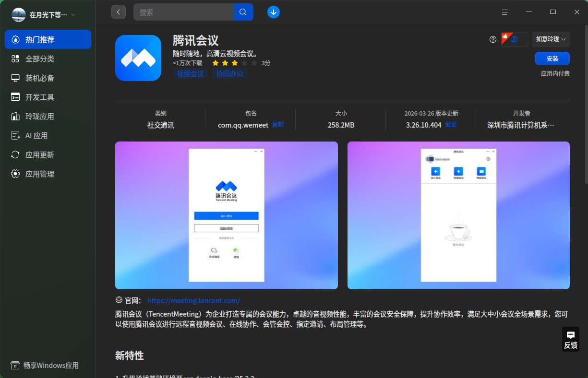Expand the 在月光下等… account dropdown
The height and width of the screenshot is (378, 588).
(x=52, y=15)
